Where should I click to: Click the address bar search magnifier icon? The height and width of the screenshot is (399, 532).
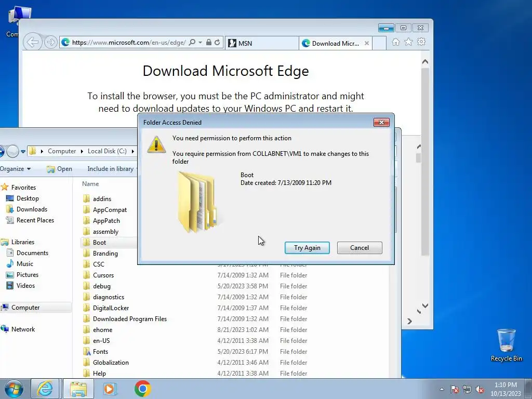[x=192, y=43]
